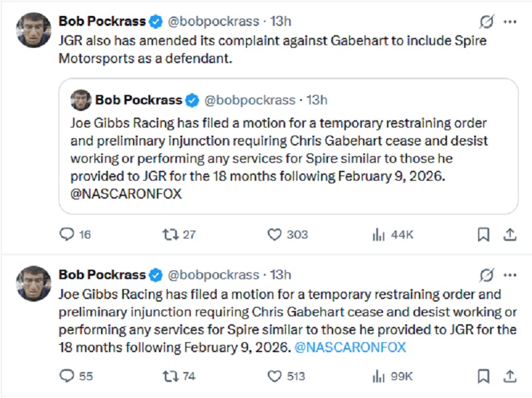Open more options menu on first tweet
The height and width of the screenshot is (398, 532).
pos(510,22)
